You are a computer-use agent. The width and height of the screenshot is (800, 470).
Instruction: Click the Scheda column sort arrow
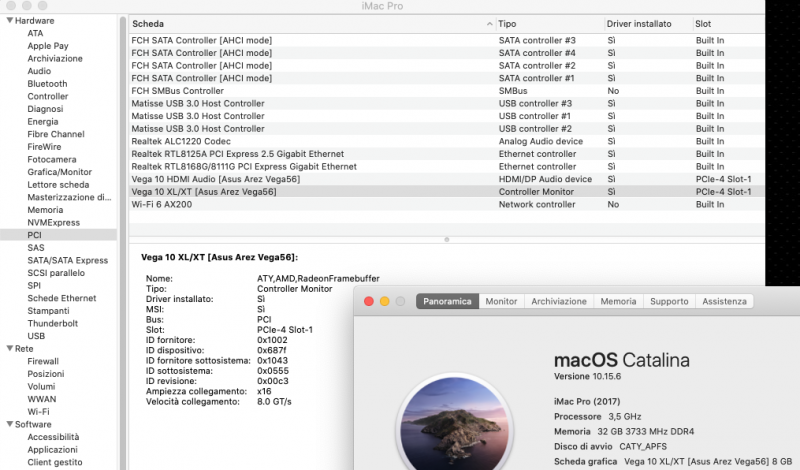pos(489,24)
